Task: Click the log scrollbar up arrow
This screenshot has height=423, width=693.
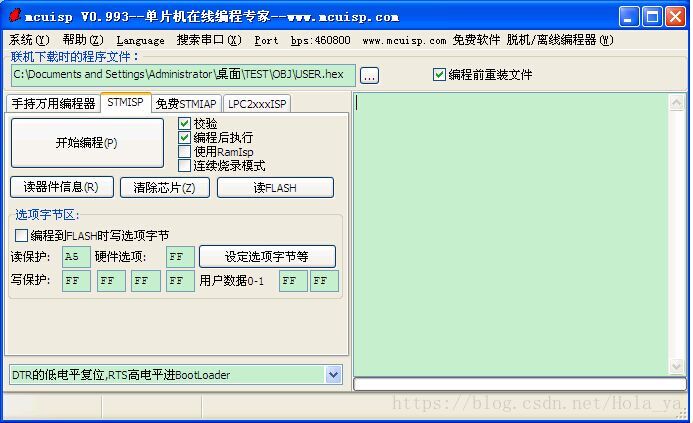Action: click(x=677, y=103)
